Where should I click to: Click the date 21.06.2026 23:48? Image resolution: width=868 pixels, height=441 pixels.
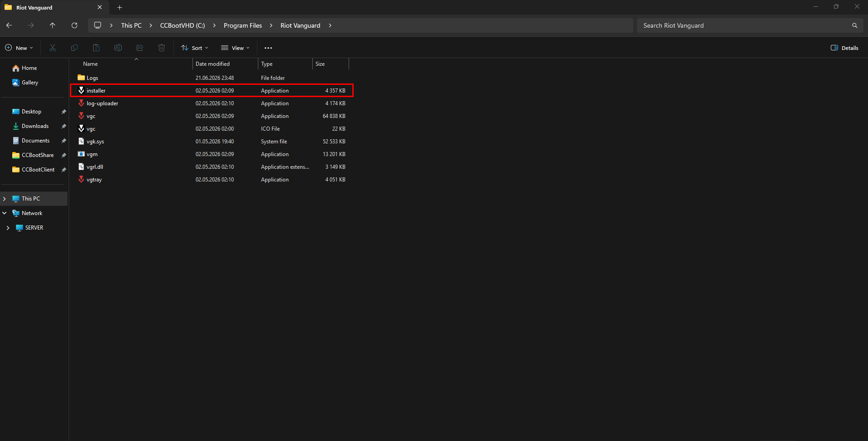point(215,78)
